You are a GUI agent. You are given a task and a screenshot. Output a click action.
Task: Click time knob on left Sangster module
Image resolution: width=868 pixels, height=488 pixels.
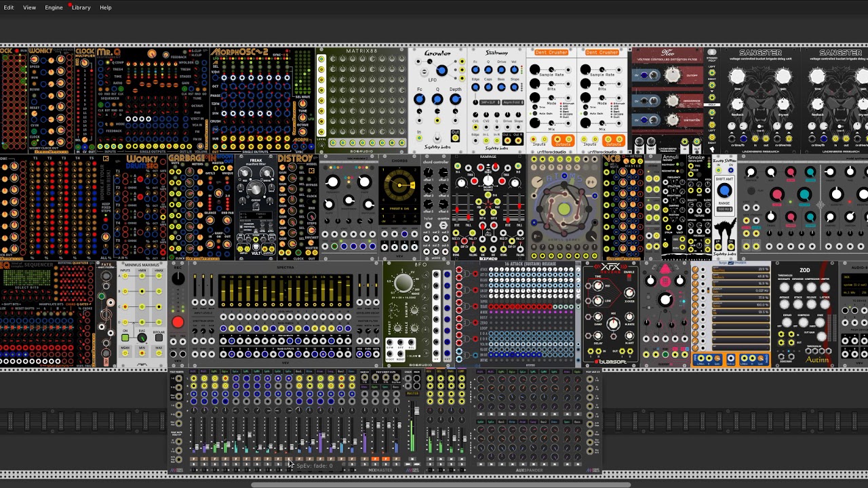pyautogui.click(x=737, y=76)
